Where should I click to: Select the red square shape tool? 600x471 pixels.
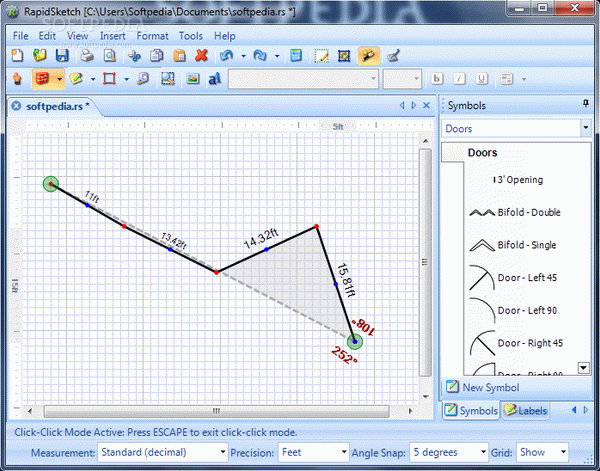point(109,79)
